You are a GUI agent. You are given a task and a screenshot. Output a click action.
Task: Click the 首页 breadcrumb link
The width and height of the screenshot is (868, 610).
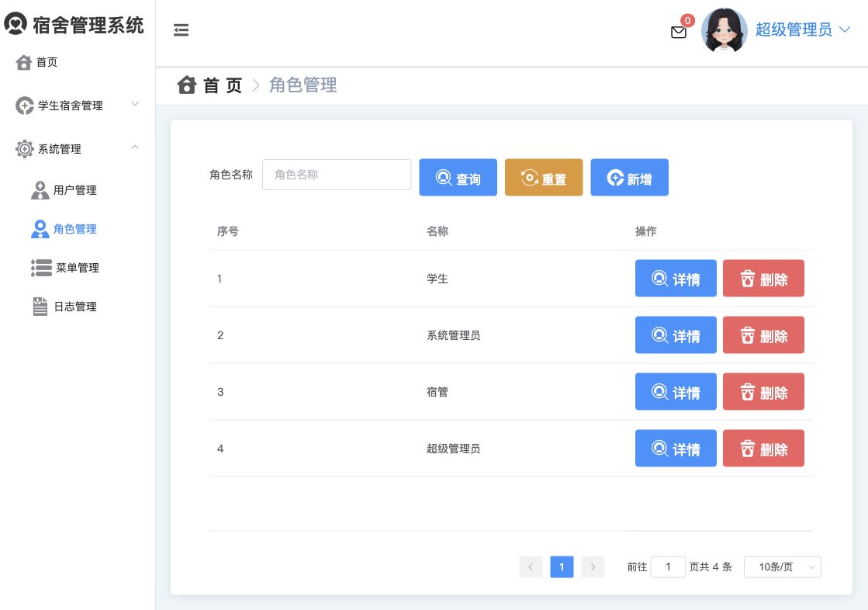tap(223, 85)
